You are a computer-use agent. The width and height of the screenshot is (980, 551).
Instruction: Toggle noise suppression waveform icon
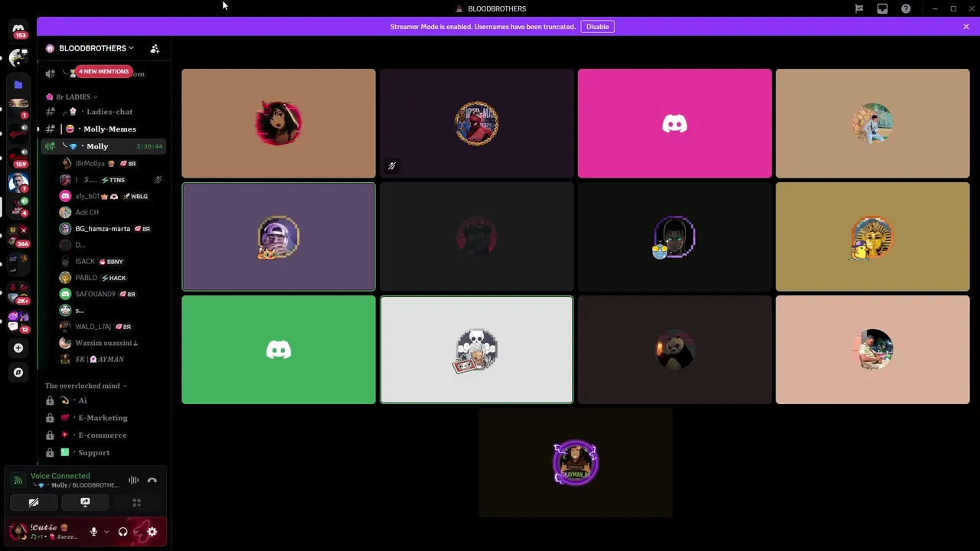click(133, 481)
